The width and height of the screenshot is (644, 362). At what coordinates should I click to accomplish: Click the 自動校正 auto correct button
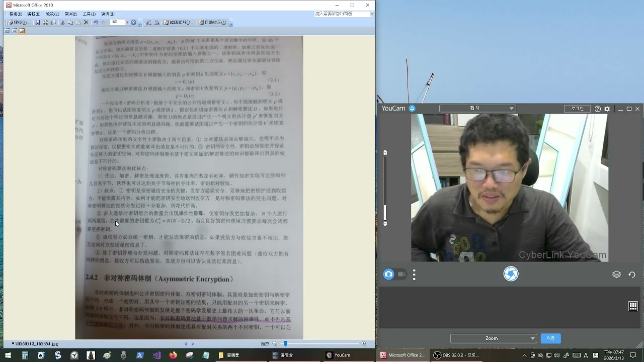pos(212,23)
